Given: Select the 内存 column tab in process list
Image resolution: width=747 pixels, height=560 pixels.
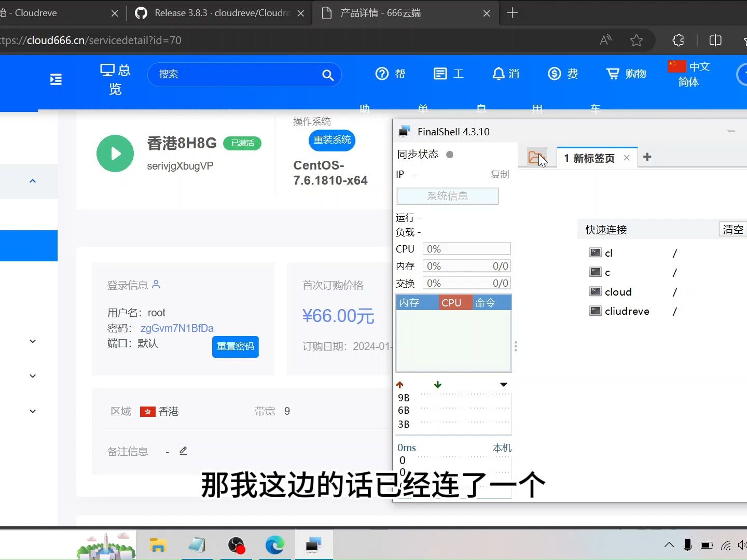Looking at the screenshot, I should [418, 303].
